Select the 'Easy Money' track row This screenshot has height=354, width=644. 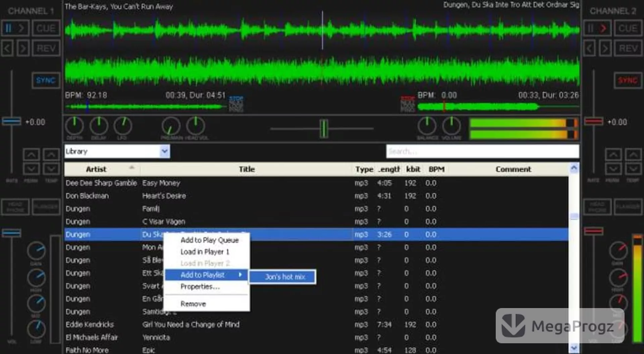pos(316,183)
